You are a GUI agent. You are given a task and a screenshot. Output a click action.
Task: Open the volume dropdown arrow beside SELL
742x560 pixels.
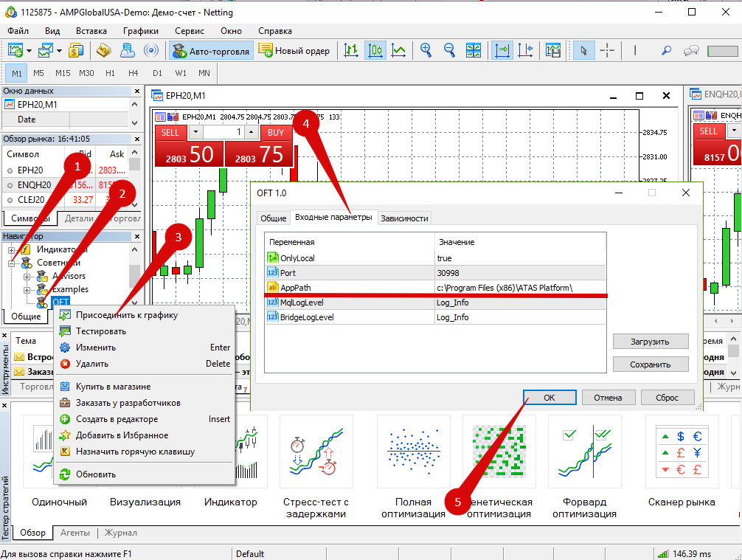point(196,133)
